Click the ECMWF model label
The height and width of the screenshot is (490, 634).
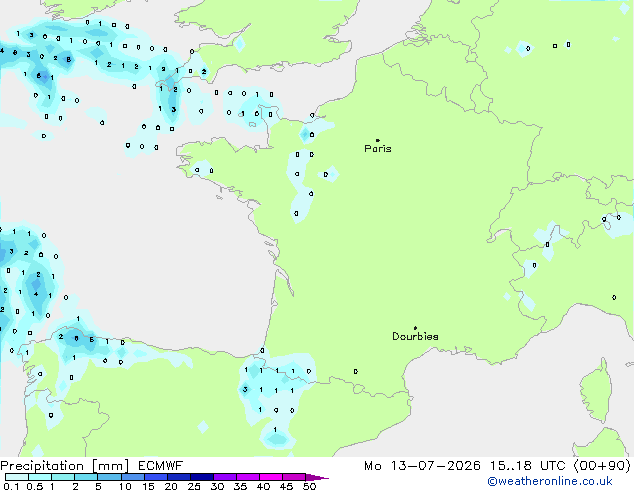pos(161,466)
